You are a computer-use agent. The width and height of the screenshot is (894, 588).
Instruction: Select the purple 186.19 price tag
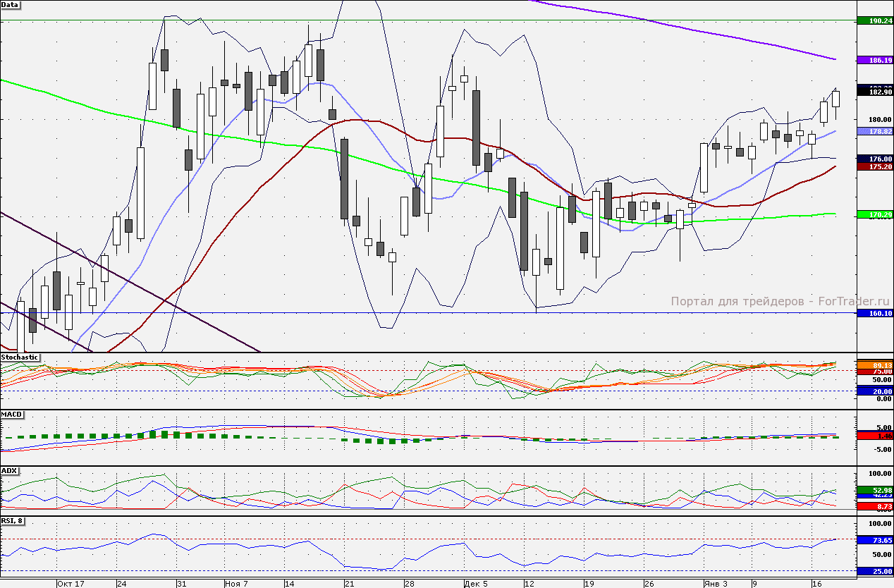pyautogui.click(x=874, y=61)
